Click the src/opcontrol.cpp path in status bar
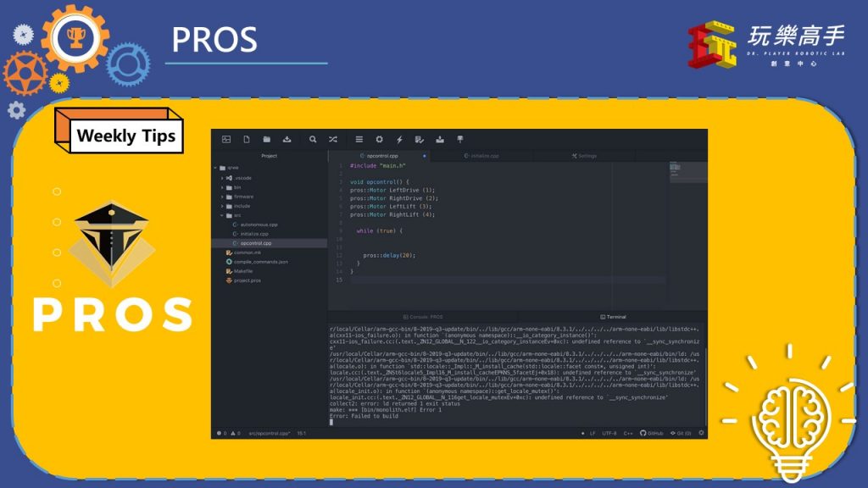The image size is (868, 488). click(x=270, y=433)
